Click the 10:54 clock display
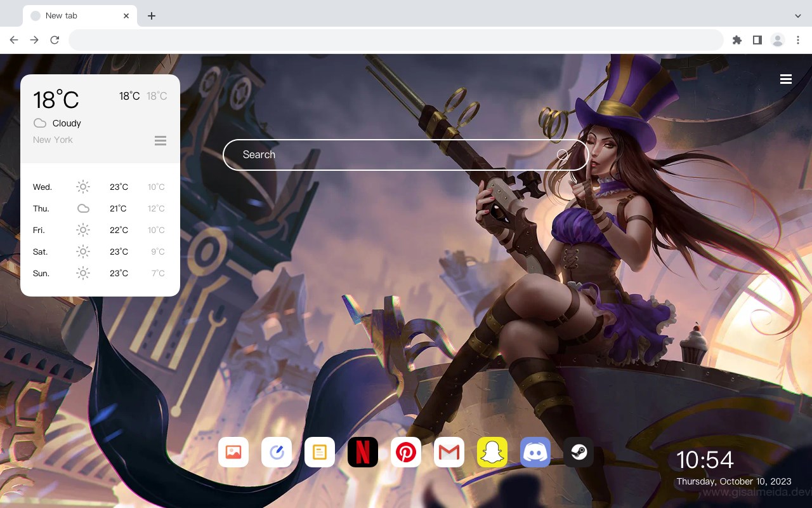 [705, 460]
